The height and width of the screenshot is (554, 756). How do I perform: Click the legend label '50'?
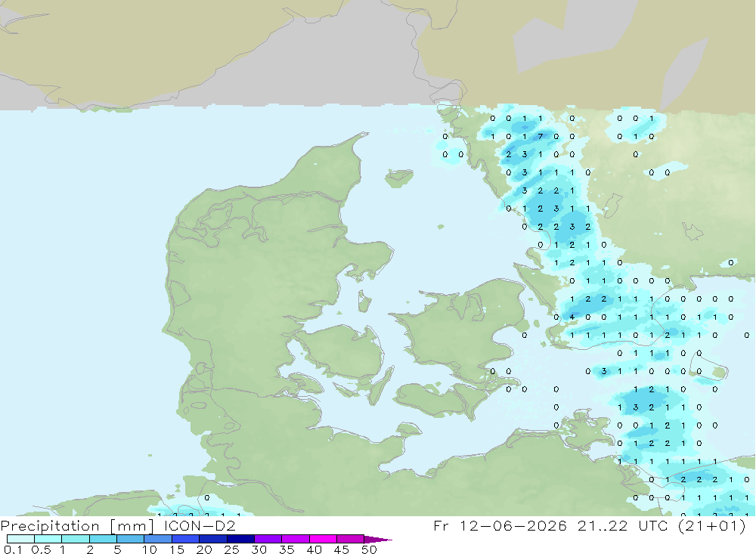[369, 549]
